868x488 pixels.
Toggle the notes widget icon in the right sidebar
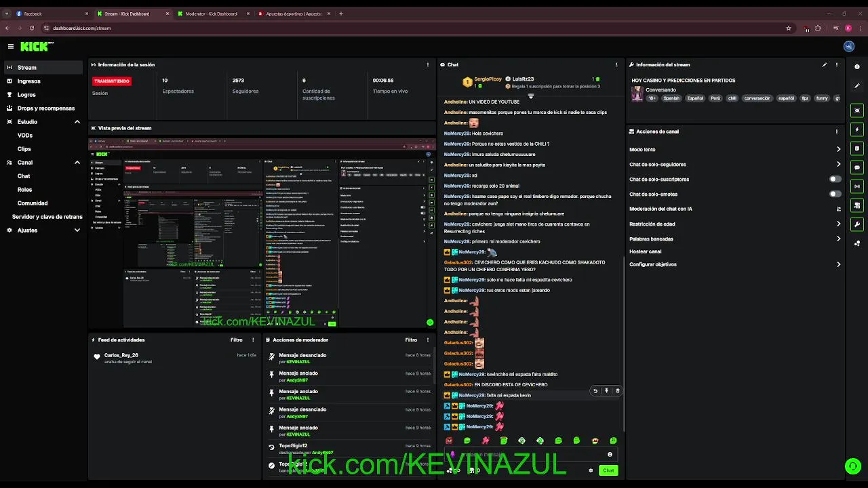click(857, 148)
